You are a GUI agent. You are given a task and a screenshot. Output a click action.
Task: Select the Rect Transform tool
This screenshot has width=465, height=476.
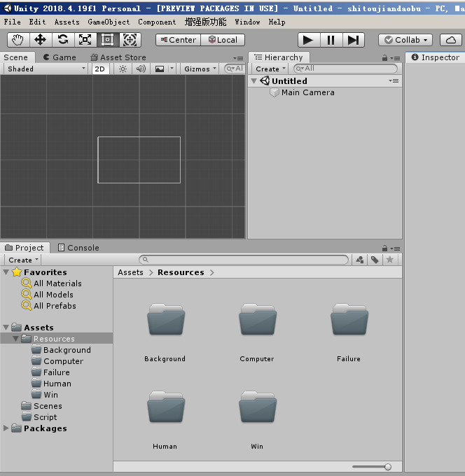coord(108,40)
